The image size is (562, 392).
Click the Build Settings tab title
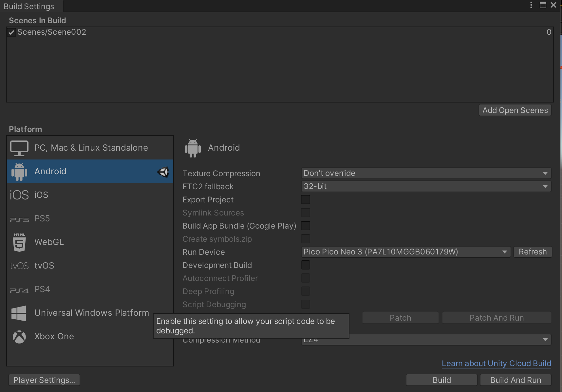[x=29, y=6]
